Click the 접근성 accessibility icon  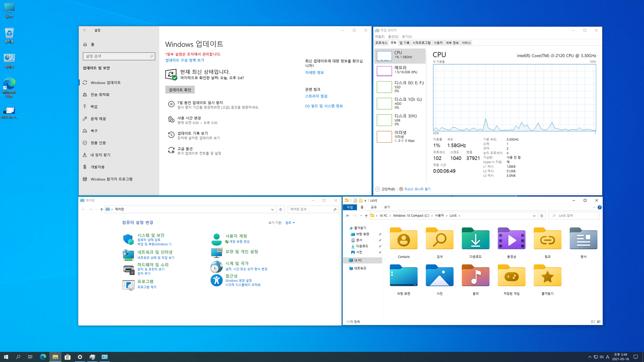click(216, 280)
